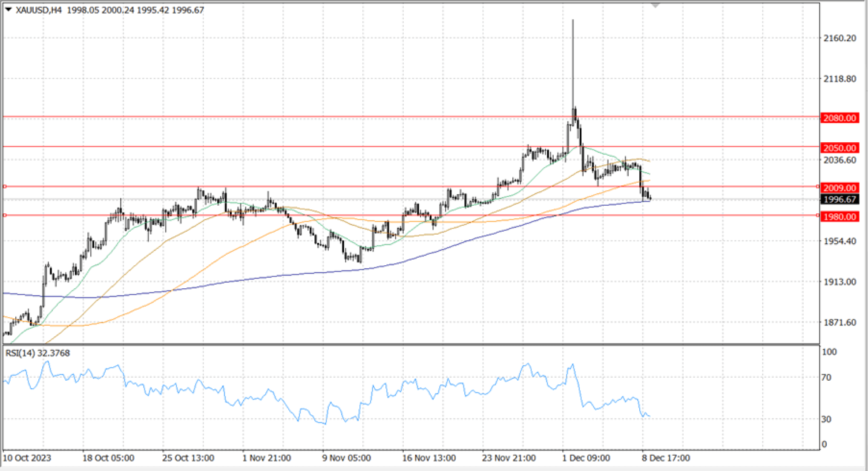Click the black 1996.67 current price tag
The height and width of the screenshot is (471, 868).
coord(839,199)
